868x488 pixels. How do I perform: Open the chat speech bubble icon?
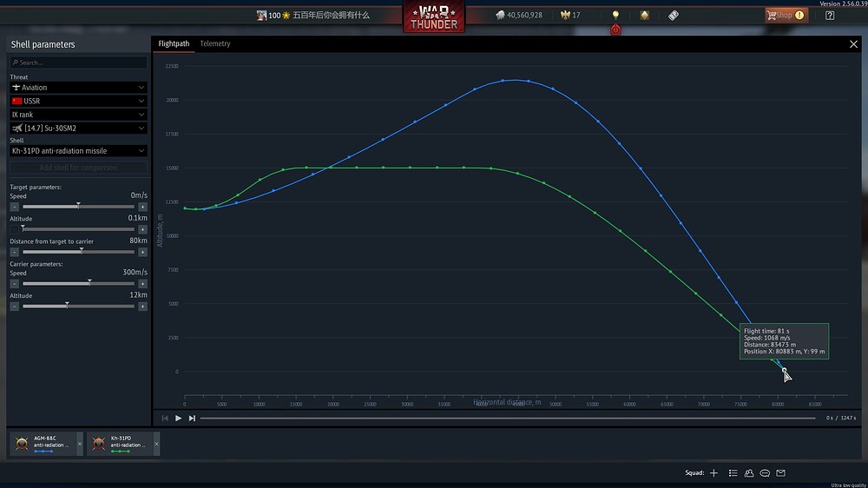click(x=765, y=473)
